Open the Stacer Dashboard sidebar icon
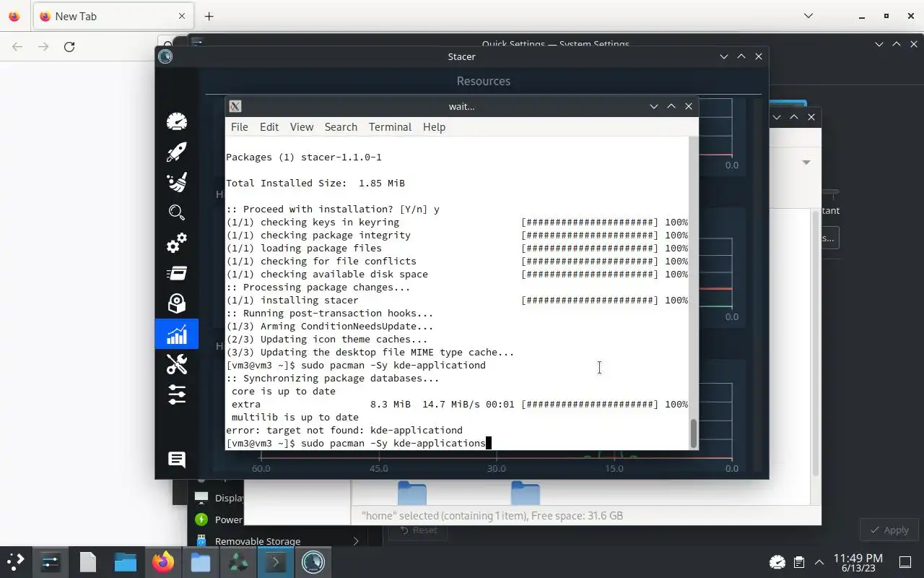 177,121
